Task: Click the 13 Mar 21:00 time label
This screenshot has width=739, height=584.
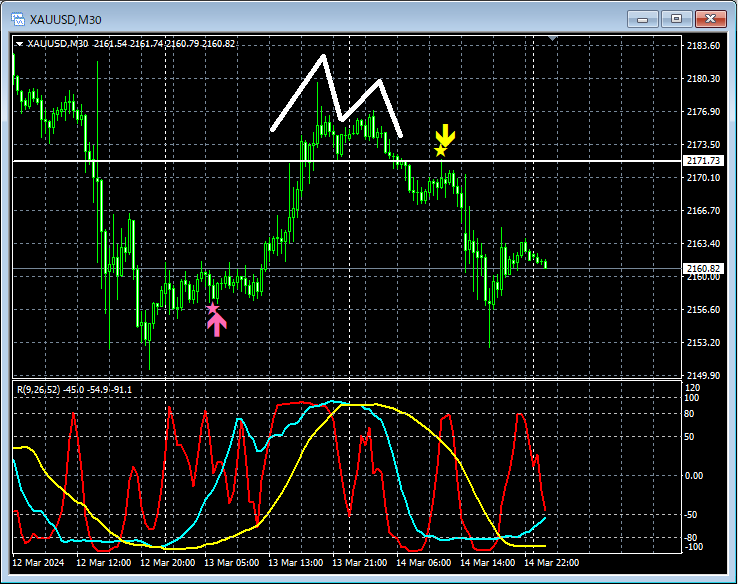Action: (360, 563)
